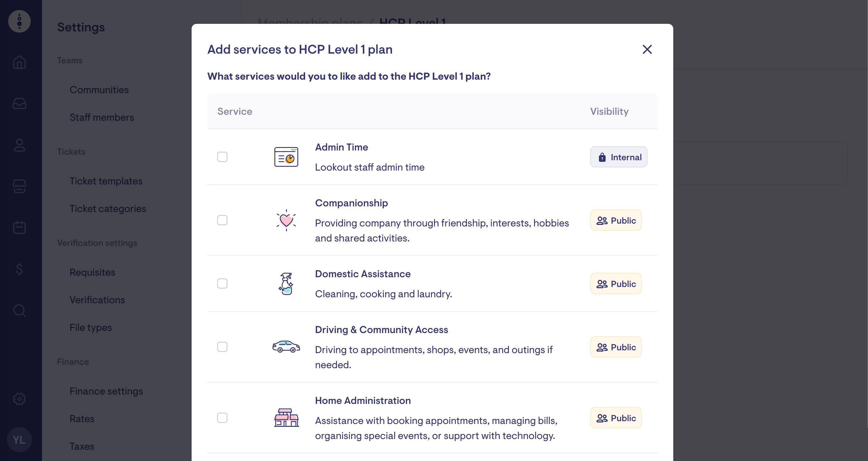The image size is (868, 461).
Task: Open the person profile sidebar icon
Action: (19, 145)
